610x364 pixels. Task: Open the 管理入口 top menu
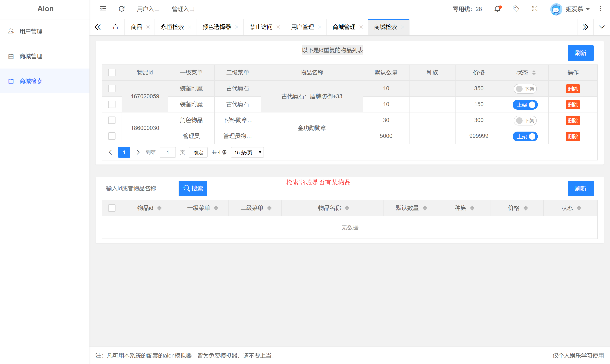tap(183, 9)
